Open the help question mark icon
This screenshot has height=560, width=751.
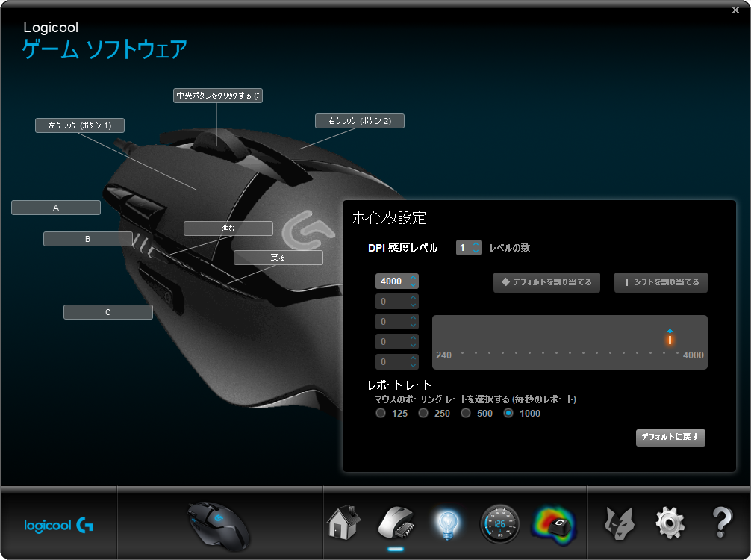722,523
